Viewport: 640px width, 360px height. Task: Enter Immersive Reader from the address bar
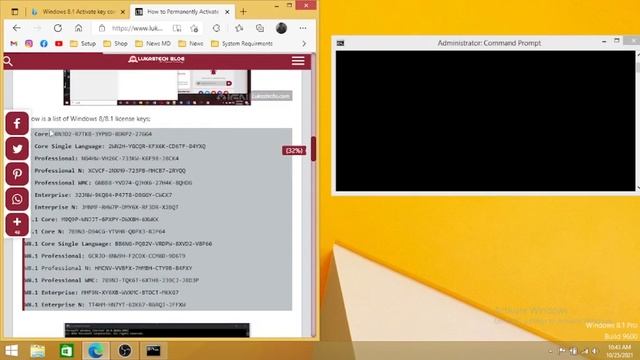(177, 28)
